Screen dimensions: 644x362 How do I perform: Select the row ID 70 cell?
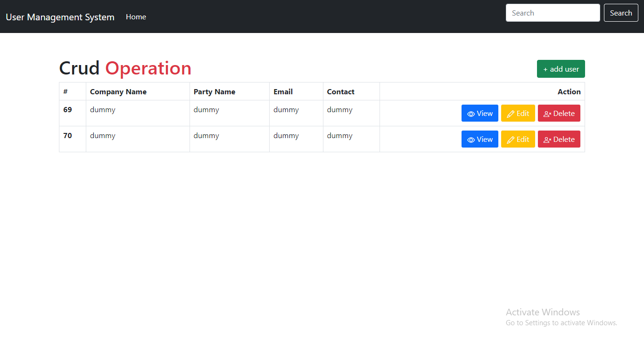(x=68, y=136)
